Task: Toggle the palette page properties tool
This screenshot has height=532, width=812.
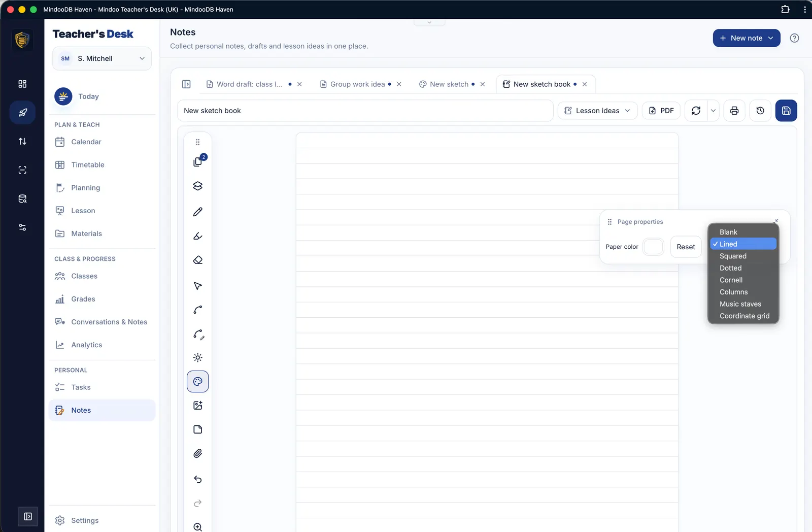Action: (198, 381)
